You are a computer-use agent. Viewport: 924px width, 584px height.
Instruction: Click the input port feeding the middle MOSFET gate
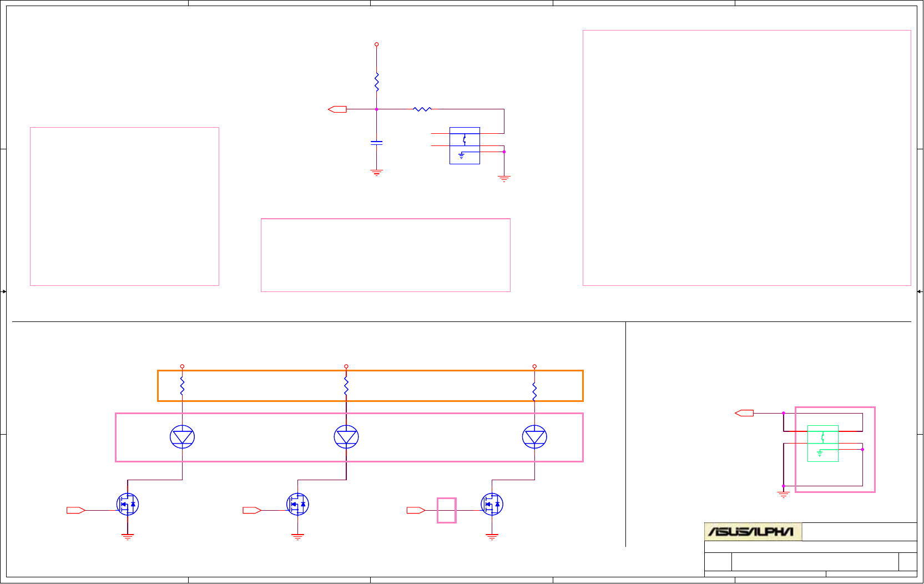[252, 510]
